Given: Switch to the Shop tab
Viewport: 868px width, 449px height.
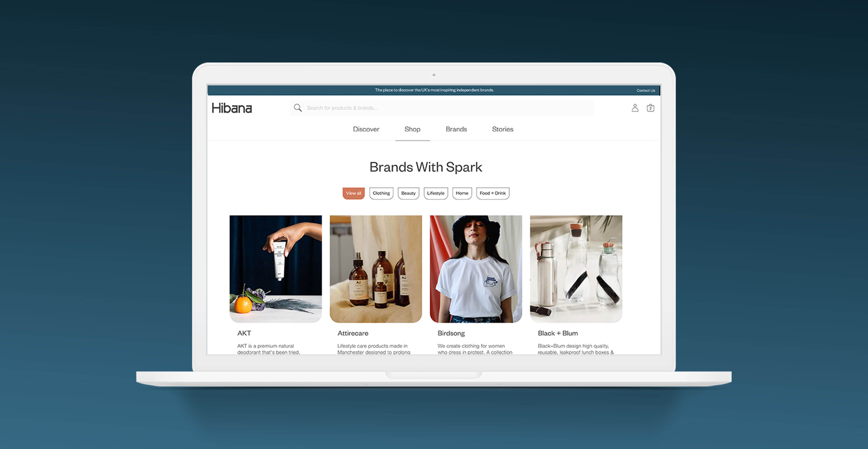Looking at the screenshot, I should (412, 129).
